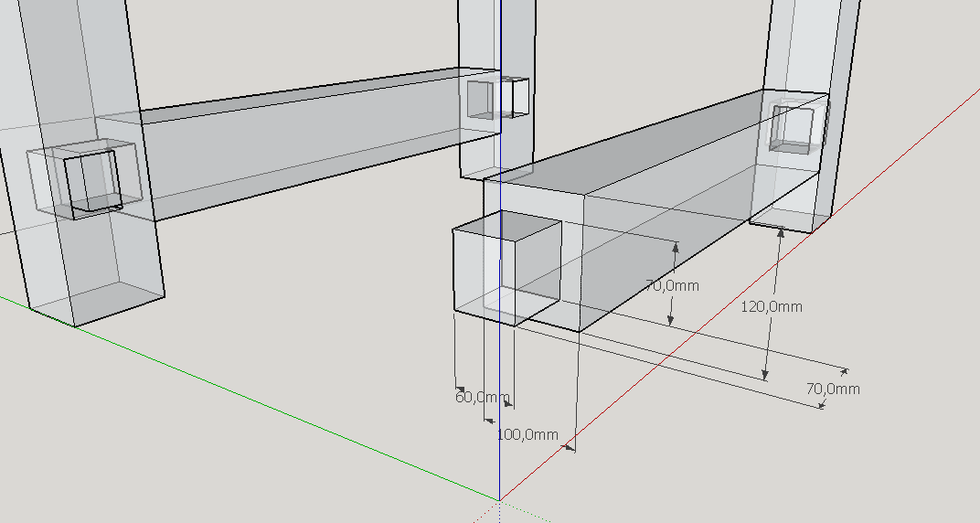Select the 100,0mm dimension label
The height and width of the screenshot is (523, 980).
click(527, 435)
